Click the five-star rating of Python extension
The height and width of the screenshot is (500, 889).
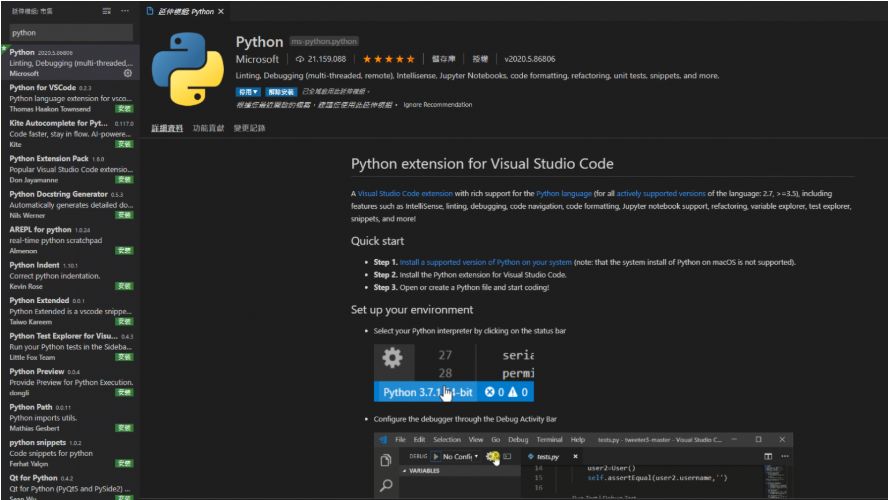tap(387, 59)
